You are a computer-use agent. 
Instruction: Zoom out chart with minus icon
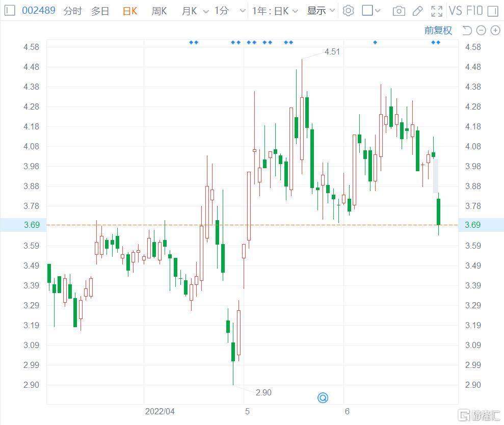click(481, 31)
